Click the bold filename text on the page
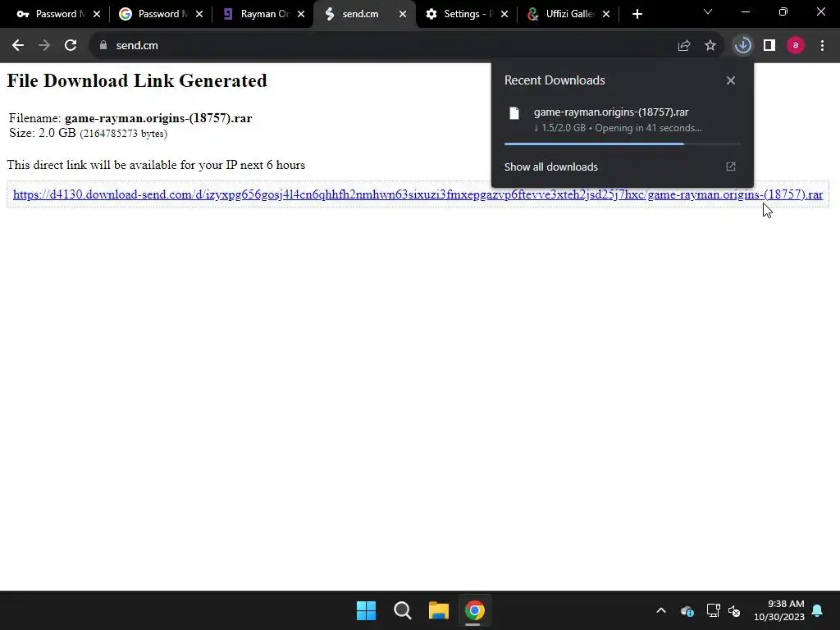 [x=158, y=118]
